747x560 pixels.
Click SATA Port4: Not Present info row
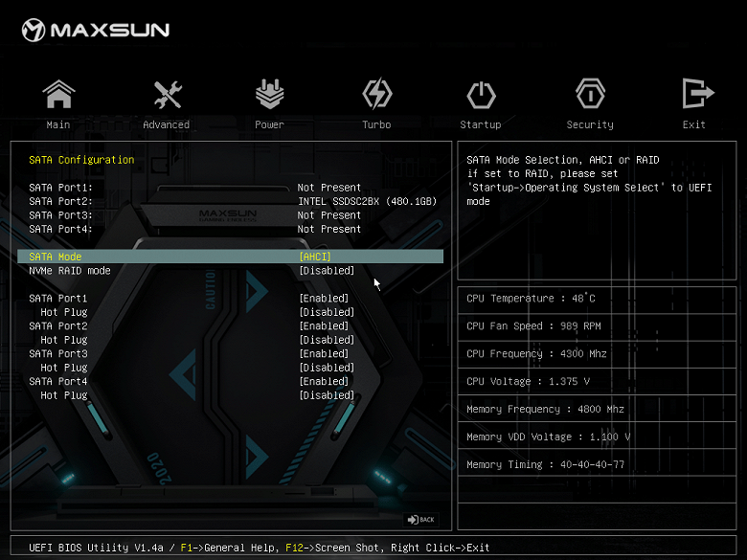194,229
